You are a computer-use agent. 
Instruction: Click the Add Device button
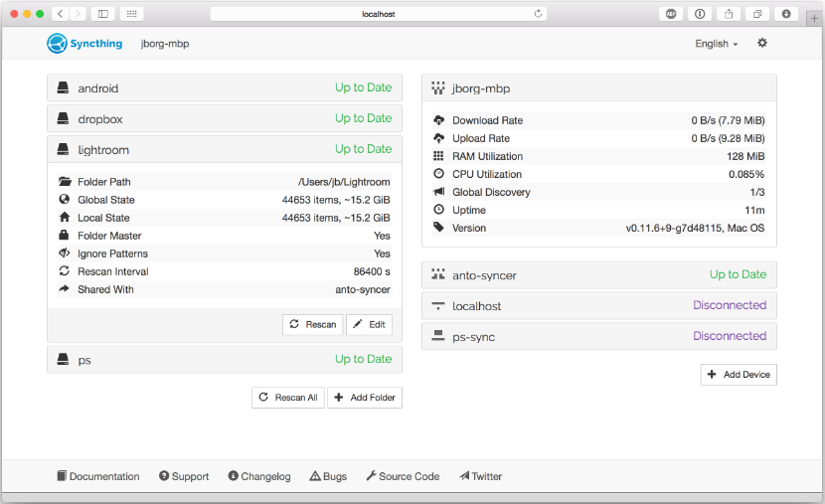739,375
